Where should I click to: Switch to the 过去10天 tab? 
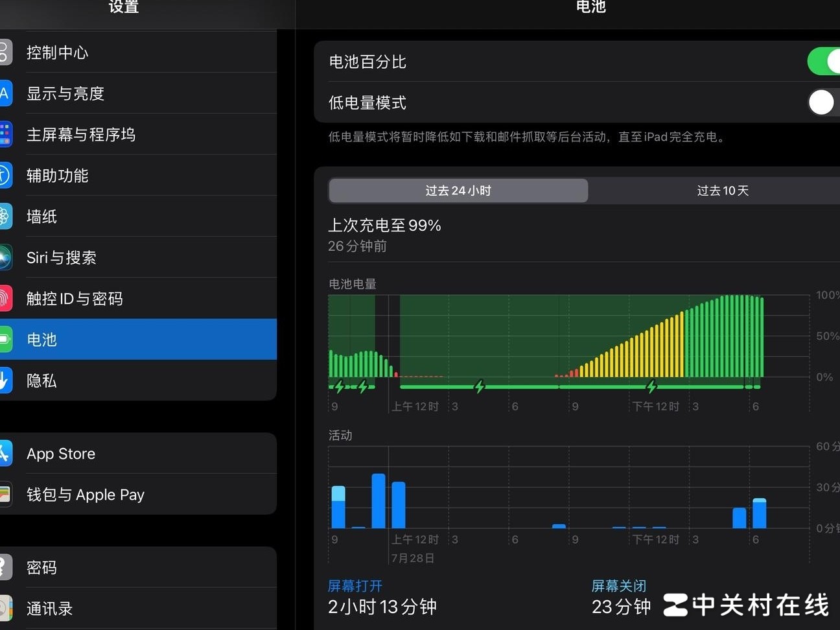722,190
